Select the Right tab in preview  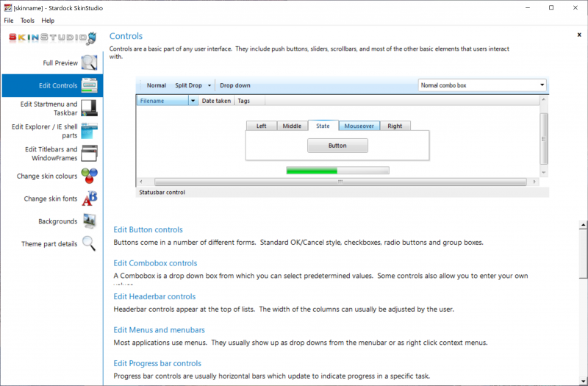(395, 126)
